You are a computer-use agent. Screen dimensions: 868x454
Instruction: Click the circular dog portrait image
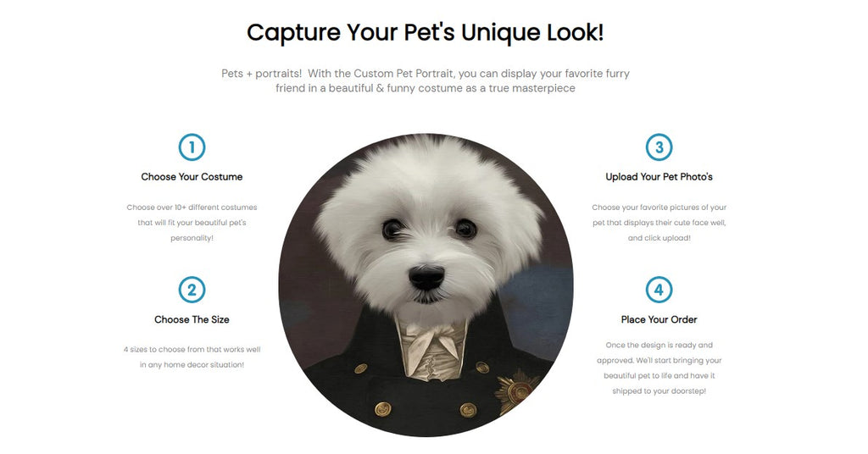tap(426, 285)
